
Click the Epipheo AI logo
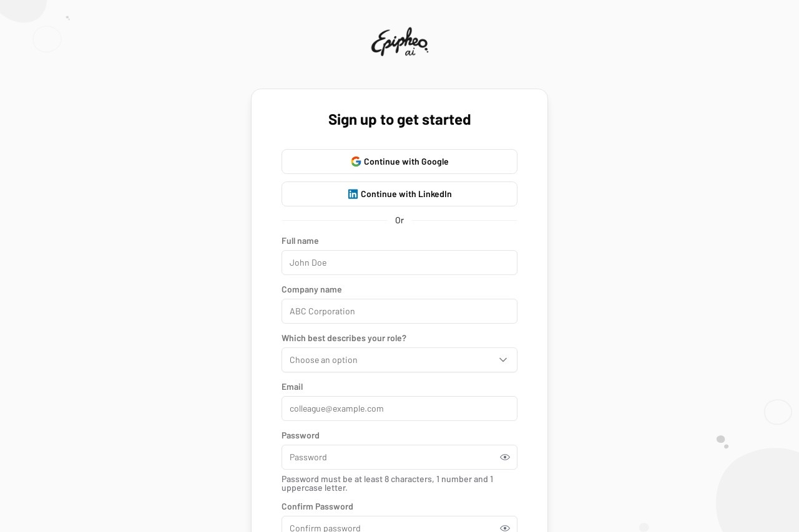(x=399, y=42)
